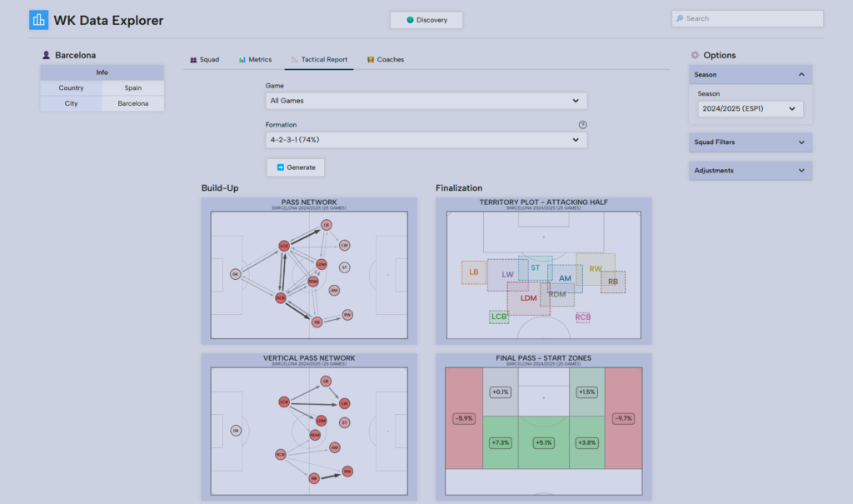Open the Game dropdown showing All Games

pyautogui.click(x=426, y=101)
